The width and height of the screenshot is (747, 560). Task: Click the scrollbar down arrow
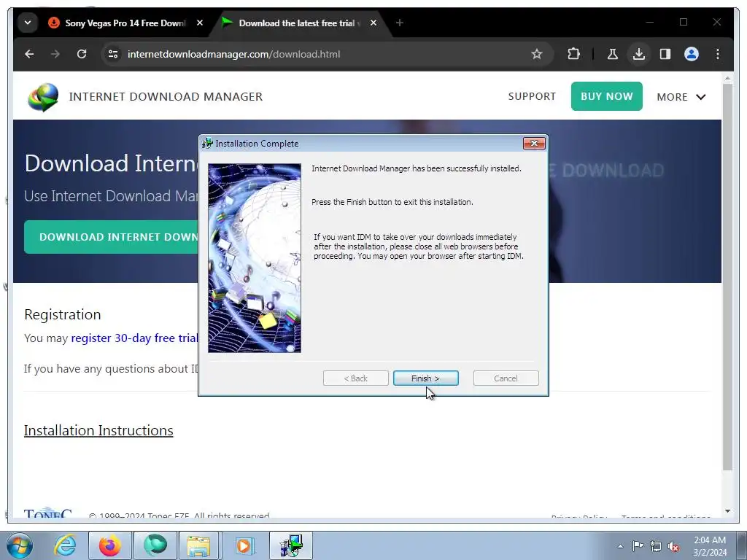pyautogui.click(x=727, y=511)
